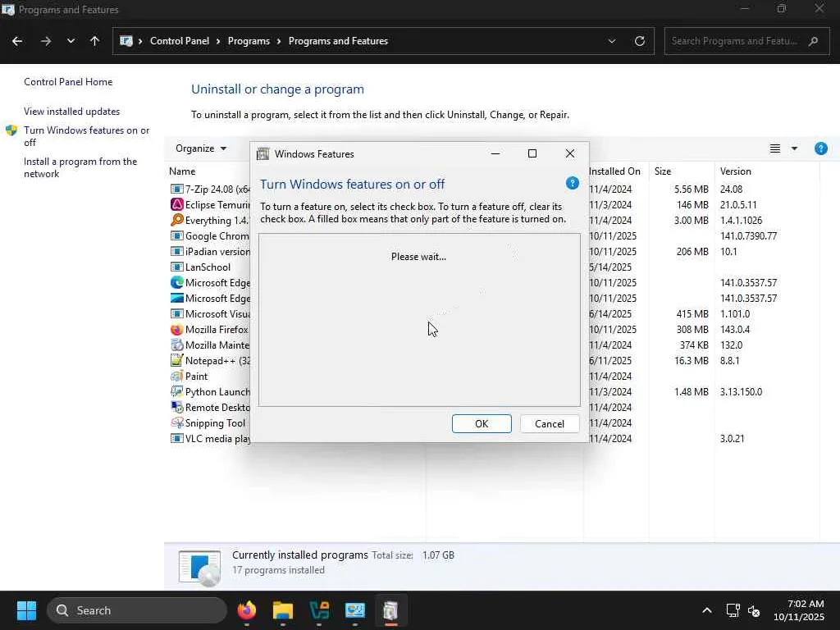Select the Google Chrome row
Screen dimensions: 840x630
coord(211,235)
